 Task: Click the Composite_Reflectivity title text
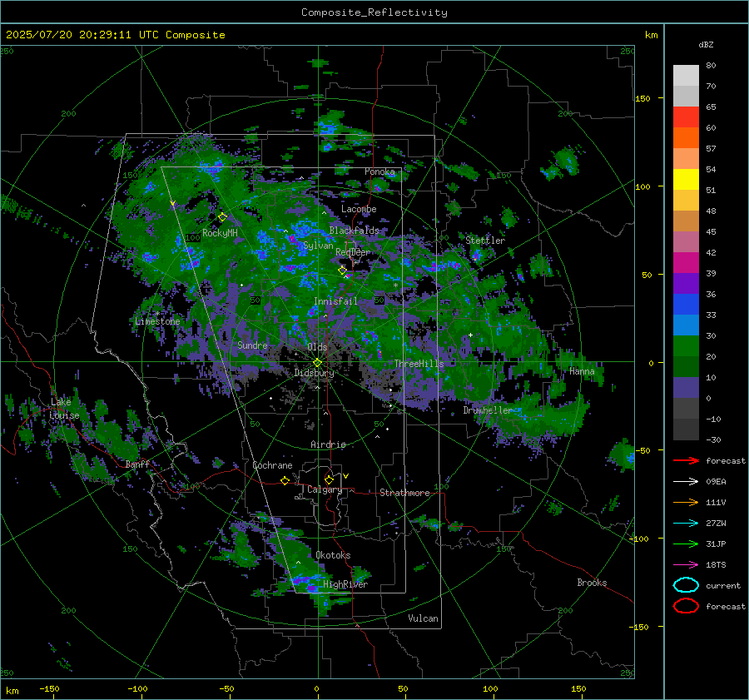[374, 12]
